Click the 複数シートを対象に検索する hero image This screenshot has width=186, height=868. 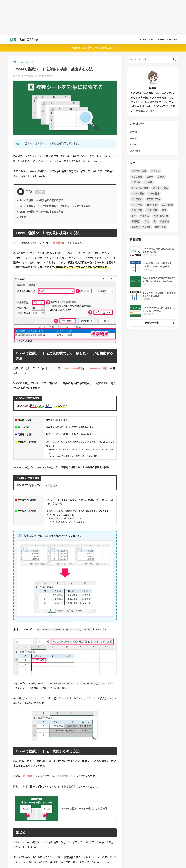(65, 108)
